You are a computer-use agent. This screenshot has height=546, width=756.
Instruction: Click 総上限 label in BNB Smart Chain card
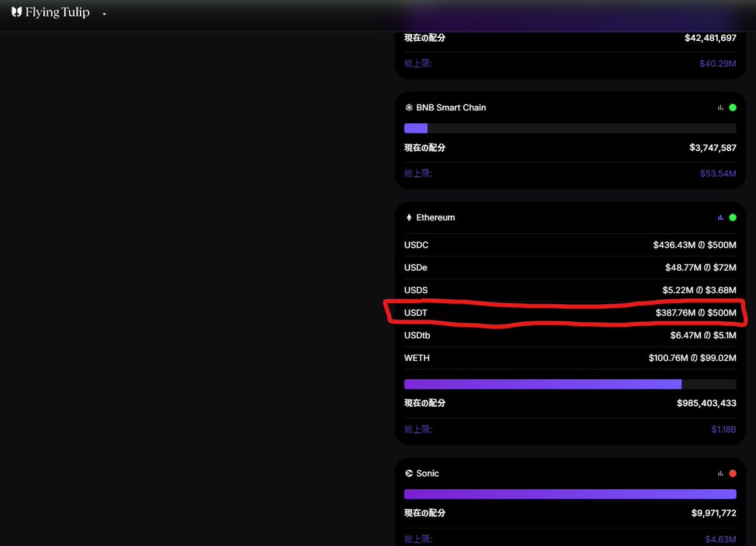point(418,173)
